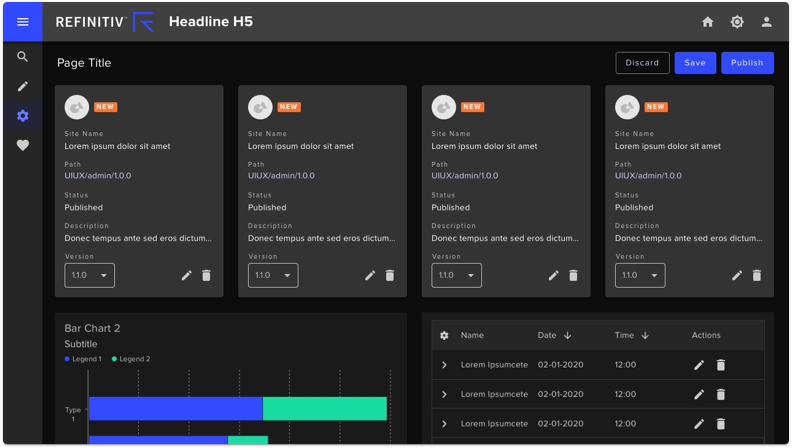Open version dropdown on third card

[456, 275]
